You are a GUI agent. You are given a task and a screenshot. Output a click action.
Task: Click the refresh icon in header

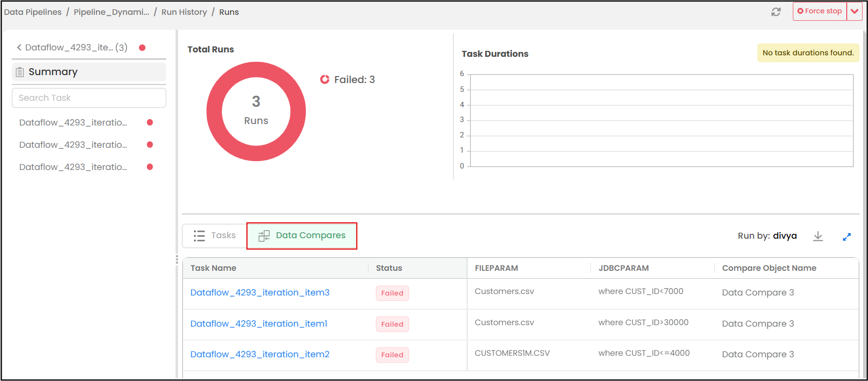tap(776, 12)
